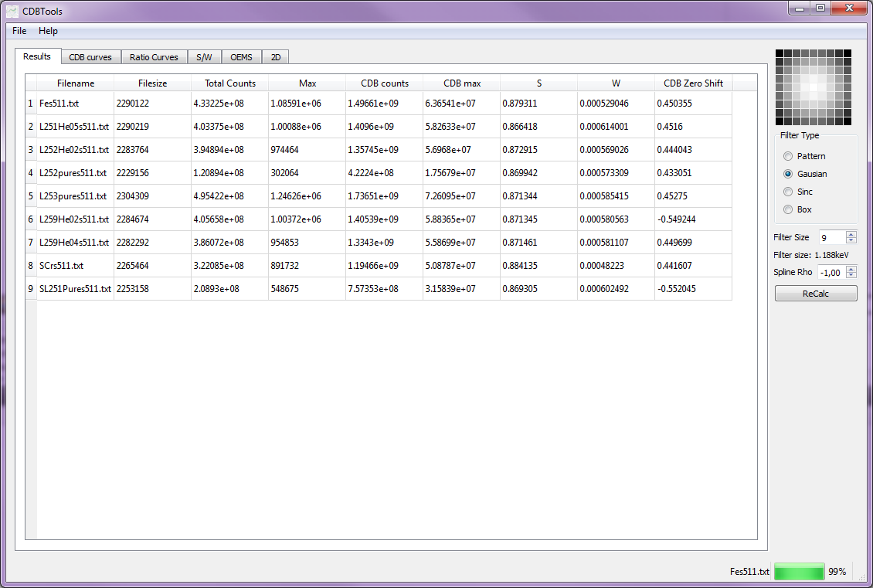Image resolution: width=873 pixels, height=588 pixels.
Task: Select the L252He02s511.txt filename cell
Action: click(75, 149)
